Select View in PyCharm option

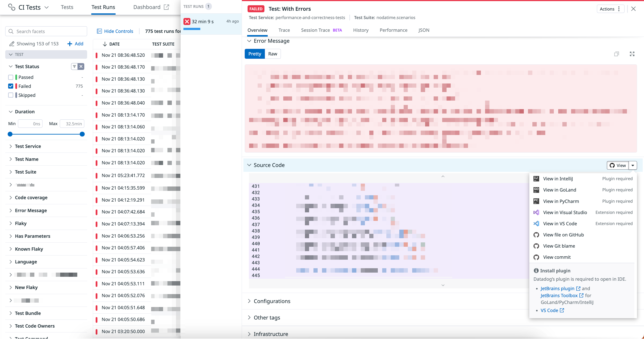(x=583, y=201)
